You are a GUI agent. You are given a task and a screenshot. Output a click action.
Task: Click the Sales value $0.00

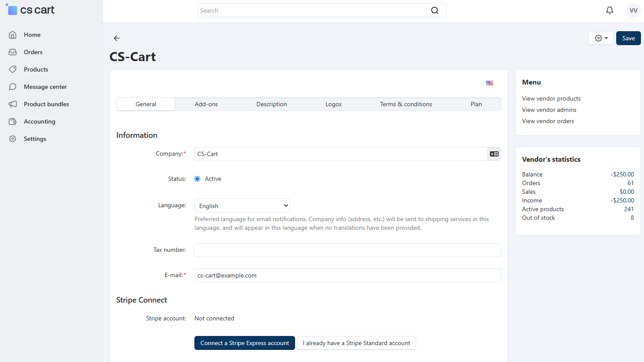(627, 192)
